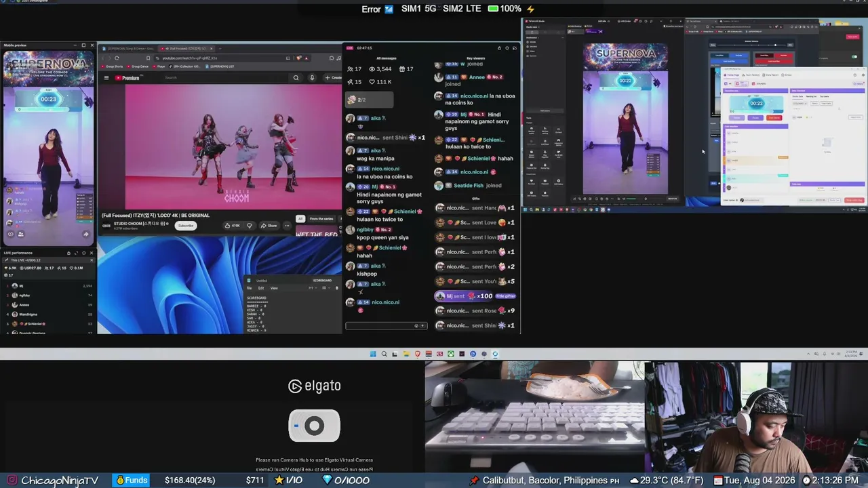Image resolution: width=868 pixels, height=488 pixels.
Task: Pop out the LIVE performance panel
Action: pyautogui.click(x=77, y=253)
